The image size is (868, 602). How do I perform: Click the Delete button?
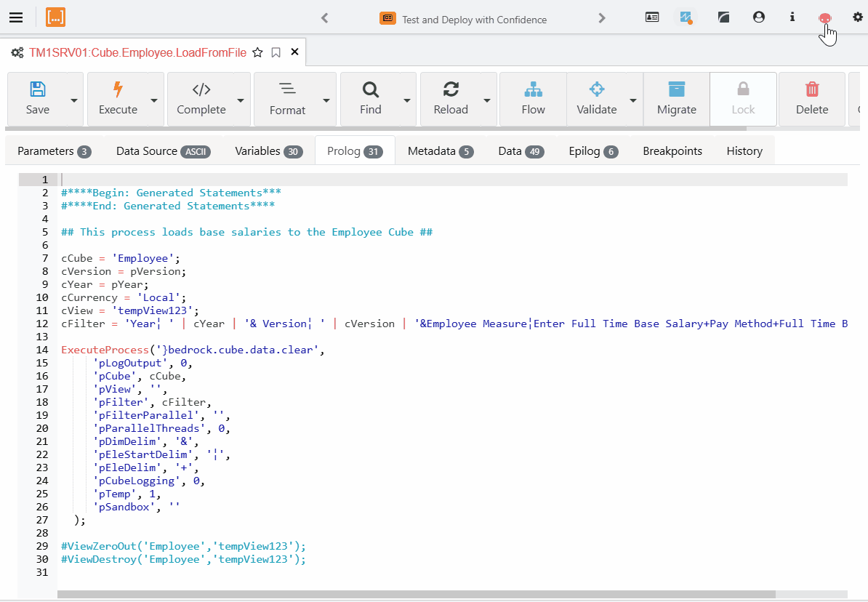coord(811,99)
